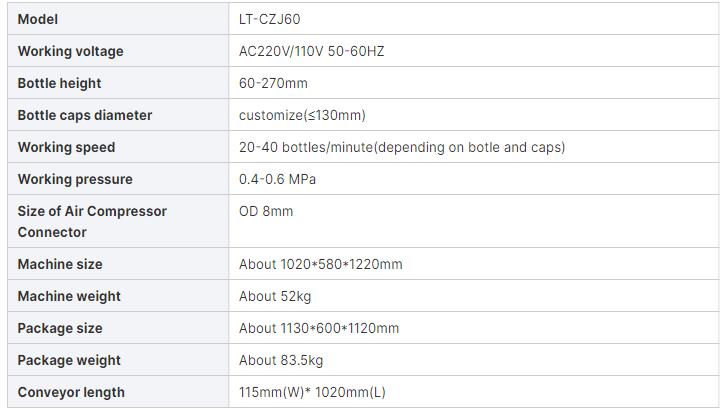Select the 60-270mm value cell
The width and height of the screenshot is (725, 410).
tap(474, 83)
